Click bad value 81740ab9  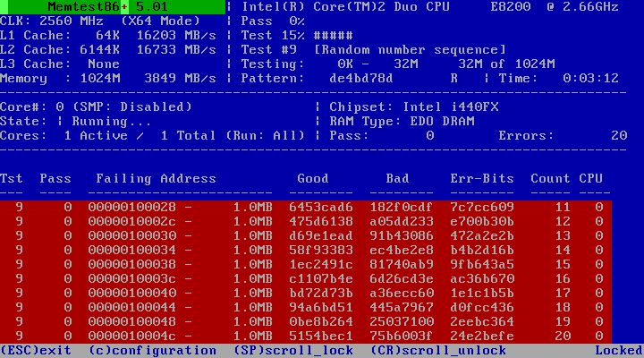click(x=402, y=265)
